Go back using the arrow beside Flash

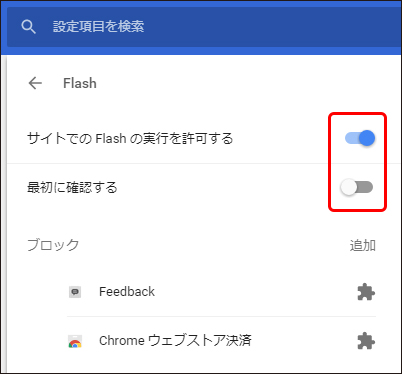click(x=35, y=83)
